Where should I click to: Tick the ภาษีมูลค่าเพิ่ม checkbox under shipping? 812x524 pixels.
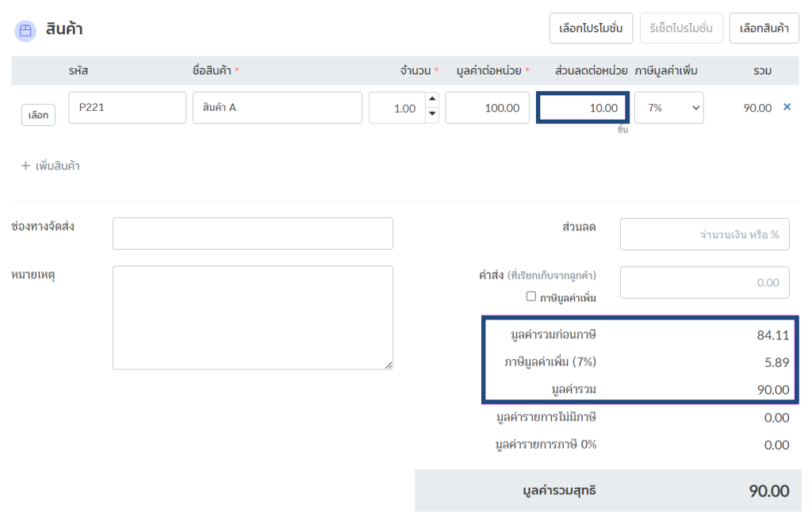(530, 296)
